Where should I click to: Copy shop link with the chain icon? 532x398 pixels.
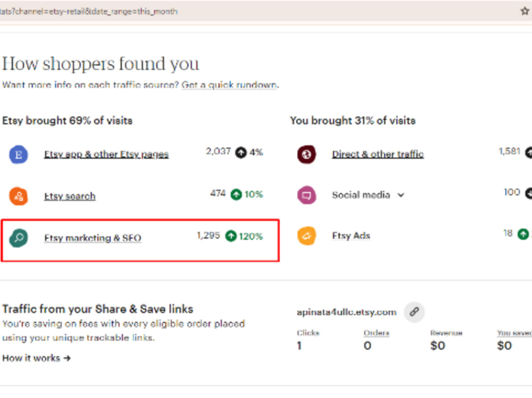coord(414,312)
